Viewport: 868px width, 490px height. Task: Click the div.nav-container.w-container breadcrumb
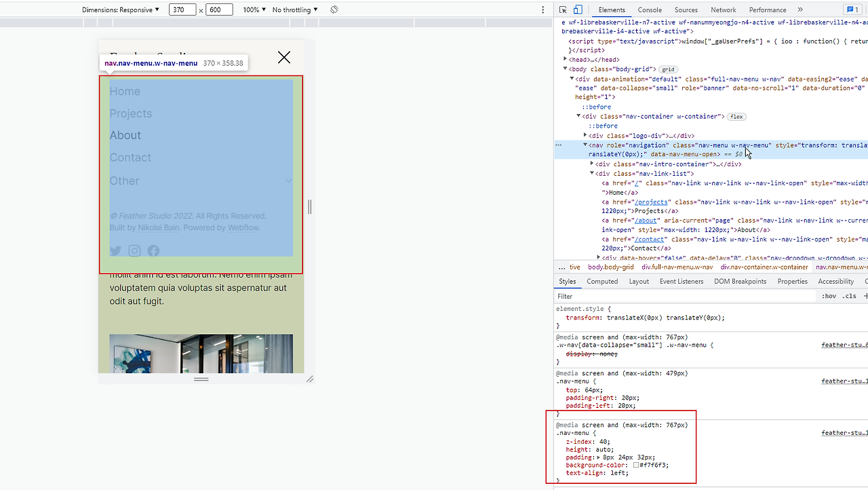[764, 267]
